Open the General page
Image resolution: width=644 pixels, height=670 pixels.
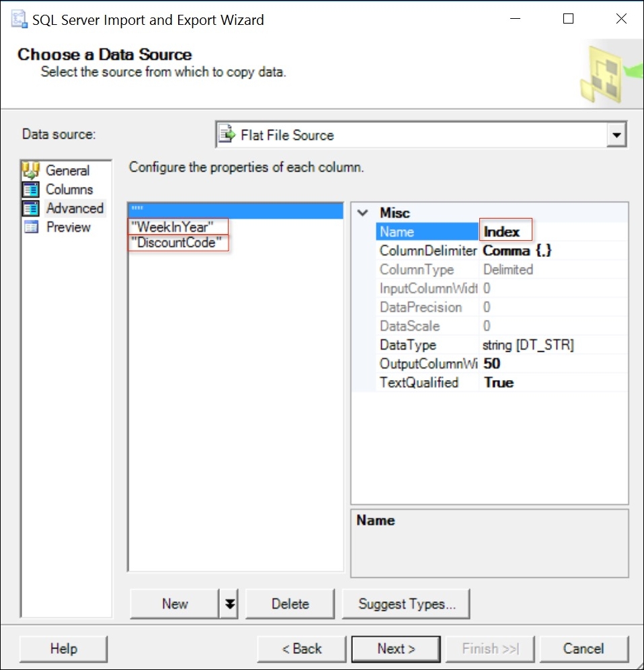pos(67,170)
